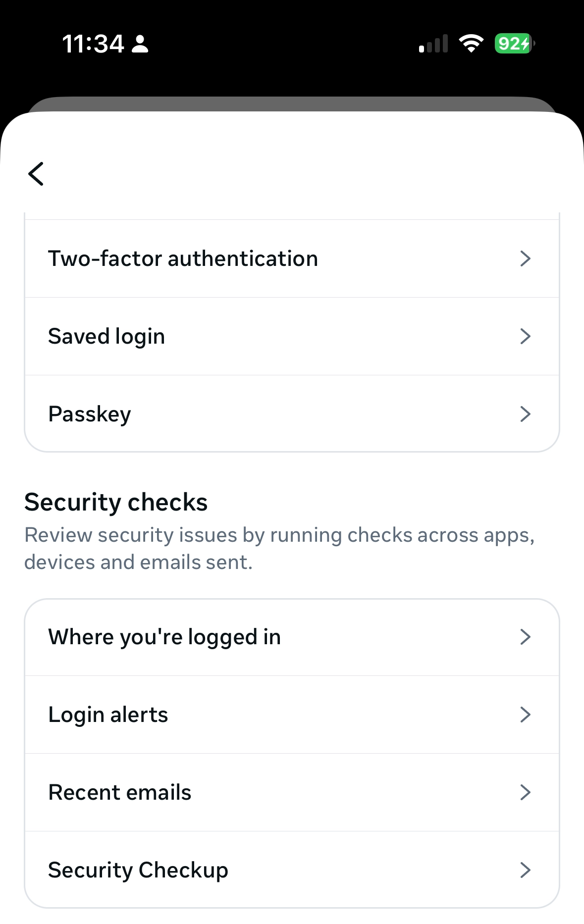
Task: Tap the chevron beside Saved login
Action: 525,336
